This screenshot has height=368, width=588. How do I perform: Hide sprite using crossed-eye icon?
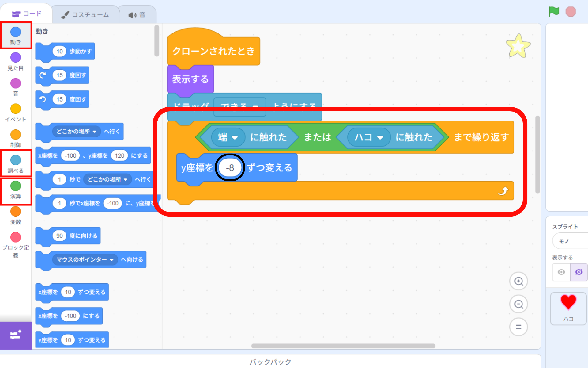click(x=579, y=272)
